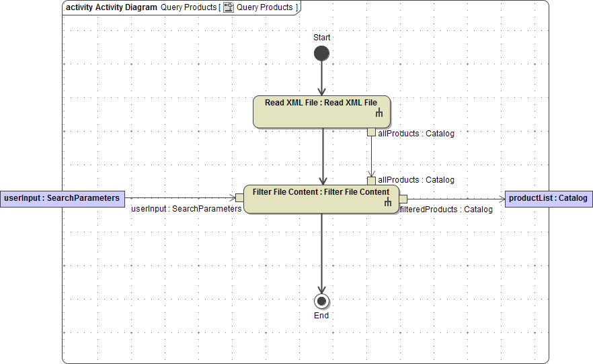593x364 pixels.
Task: Select the output pin on Read XML File
Action: [371, 132]
